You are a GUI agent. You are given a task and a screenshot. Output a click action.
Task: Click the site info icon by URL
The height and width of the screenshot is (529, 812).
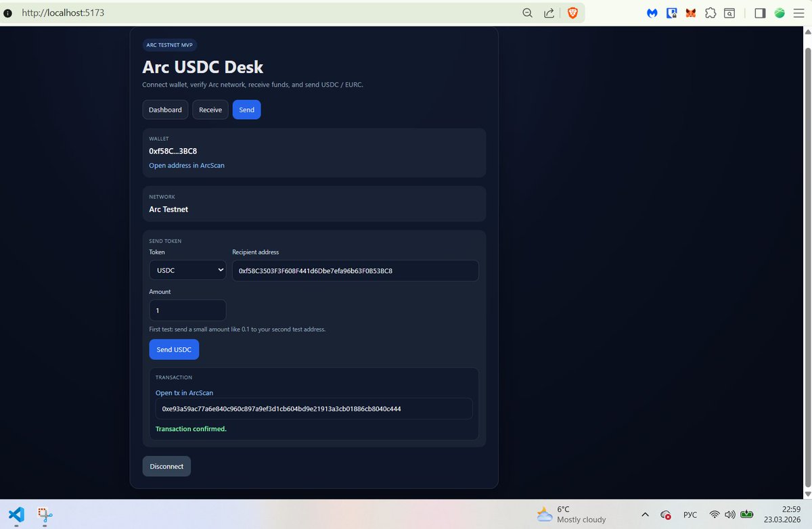(x=8, y=13)
